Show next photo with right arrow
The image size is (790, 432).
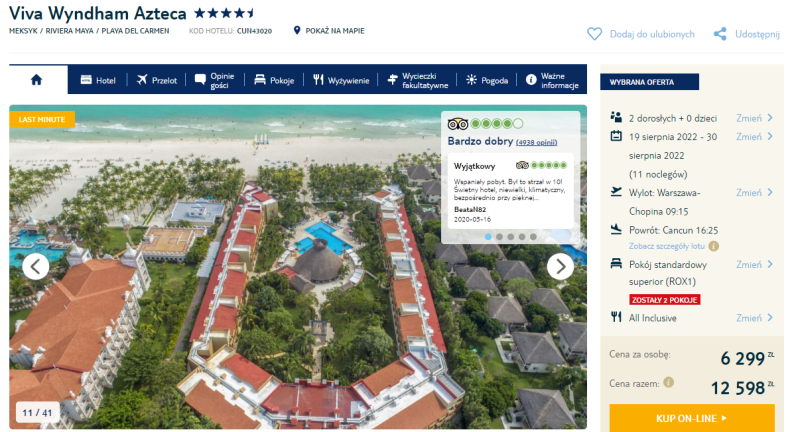560,266
